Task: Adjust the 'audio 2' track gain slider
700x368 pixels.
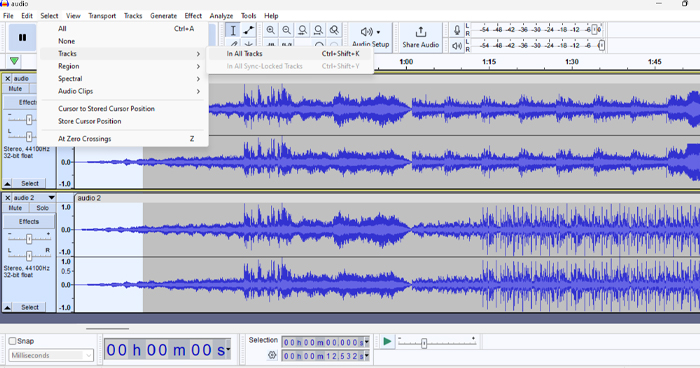Action: 29,239
